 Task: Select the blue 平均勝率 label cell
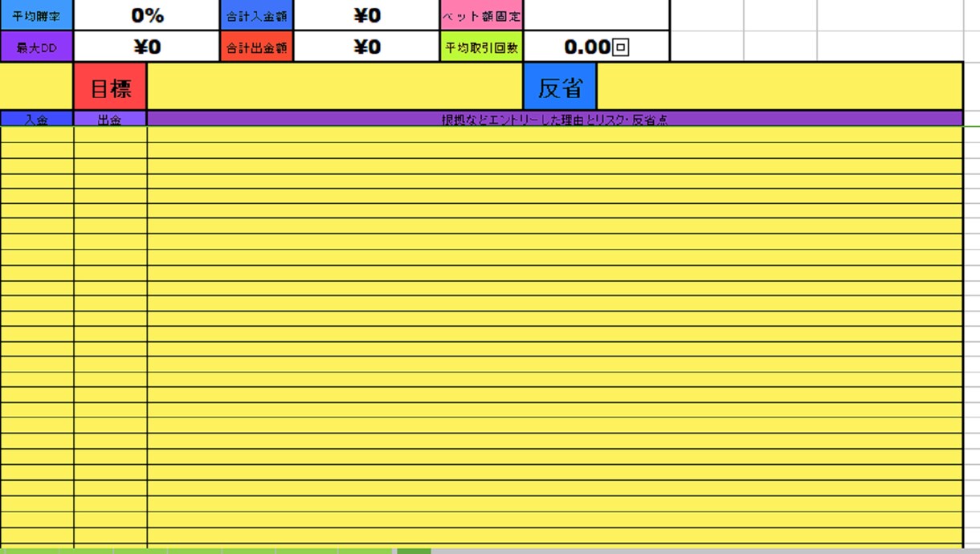36,15
